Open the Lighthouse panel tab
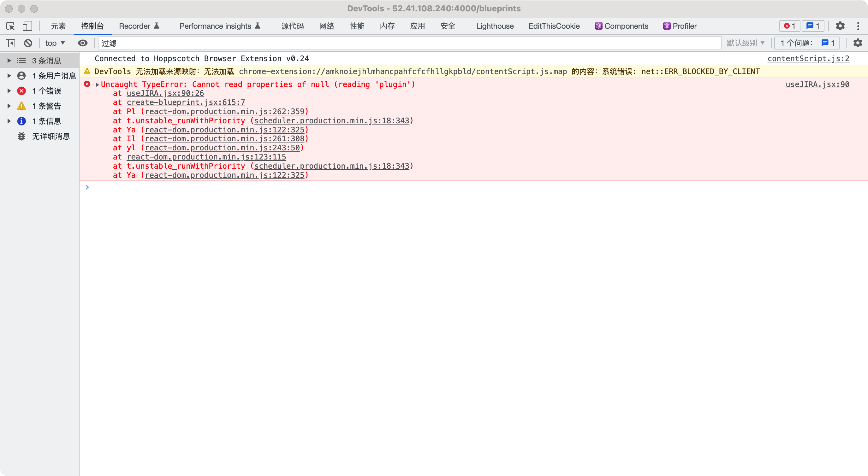The height and width of the screenshot is (476, 868). pos(494,26)
